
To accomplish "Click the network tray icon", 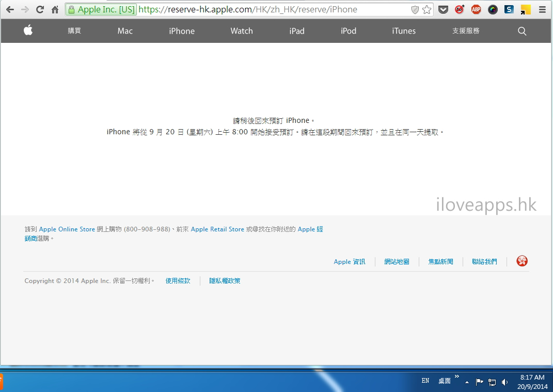I will coord(492,382).
